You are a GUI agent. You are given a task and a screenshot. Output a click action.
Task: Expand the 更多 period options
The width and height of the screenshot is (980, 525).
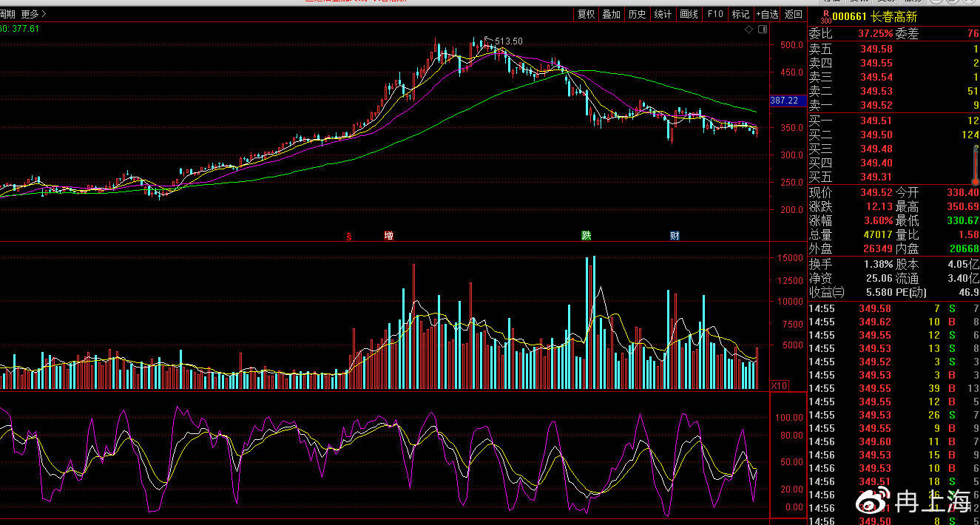click(33, 14)
